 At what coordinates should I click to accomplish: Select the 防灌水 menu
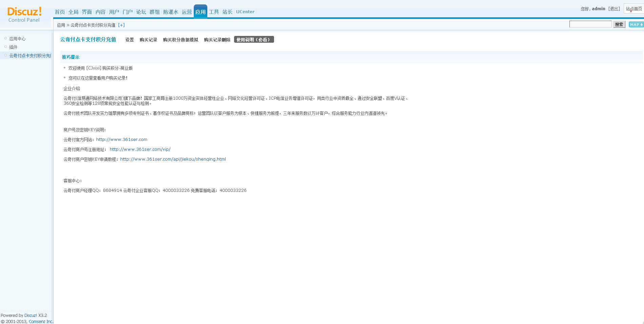170,12
